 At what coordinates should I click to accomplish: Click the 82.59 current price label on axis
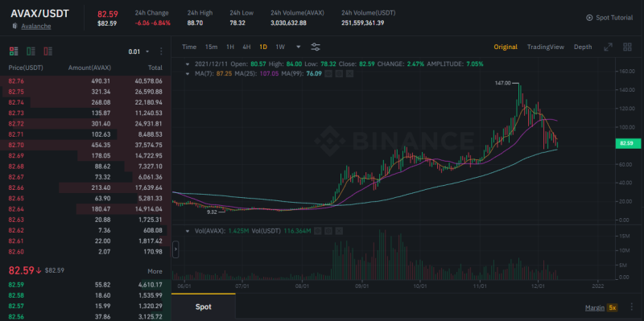(x=628, y=143)
